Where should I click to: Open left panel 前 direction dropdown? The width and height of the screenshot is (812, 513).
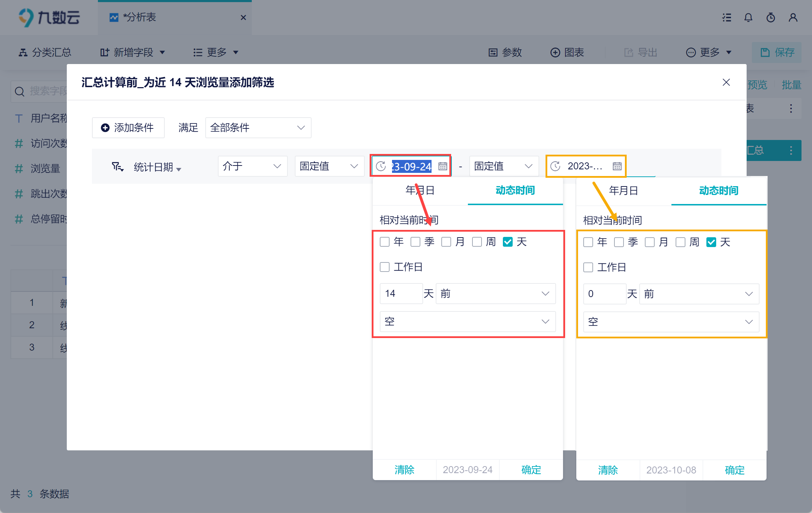pyautogui.click(x=495, y=294)
